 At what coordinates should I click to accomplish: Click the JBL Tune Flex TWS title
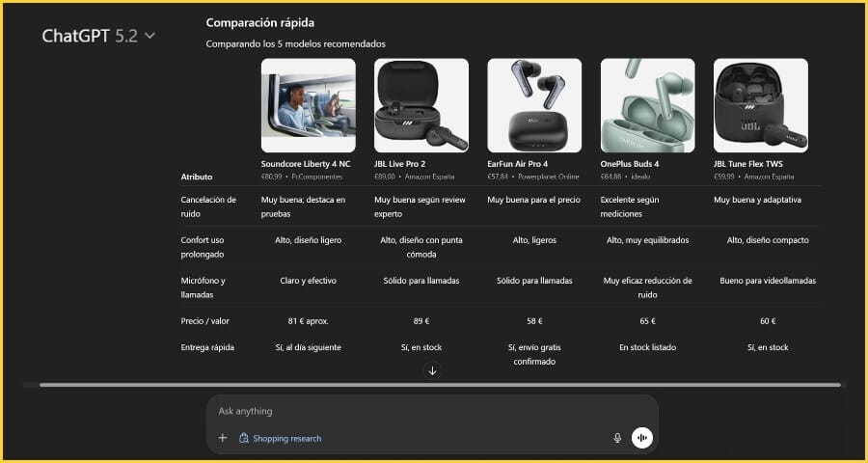point(747,164)
